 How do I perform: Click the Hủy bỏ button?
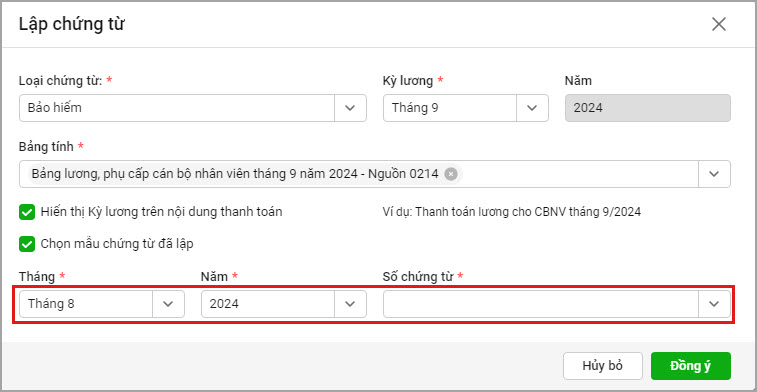(603, 366)
